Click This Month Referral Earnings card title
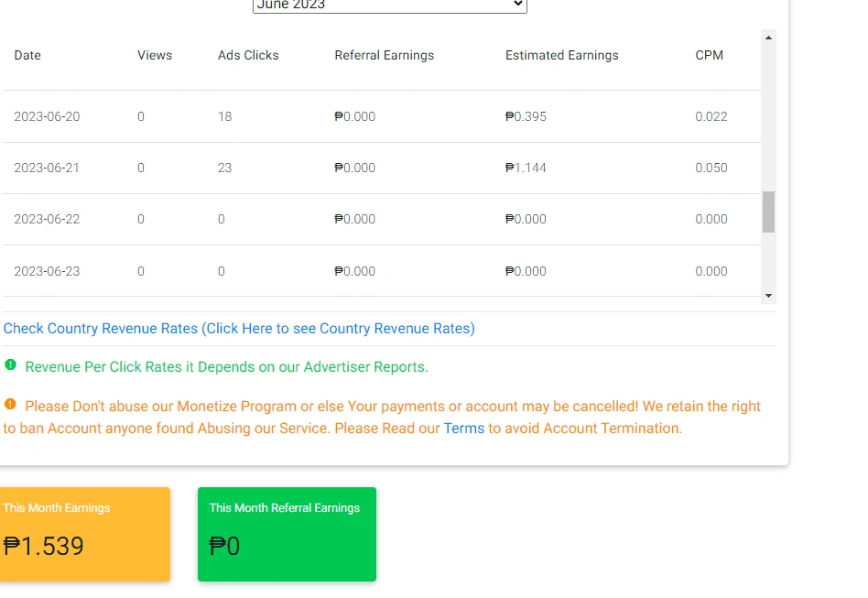The width and height of the screenshot is (868, 598). [x=285, y=507]
